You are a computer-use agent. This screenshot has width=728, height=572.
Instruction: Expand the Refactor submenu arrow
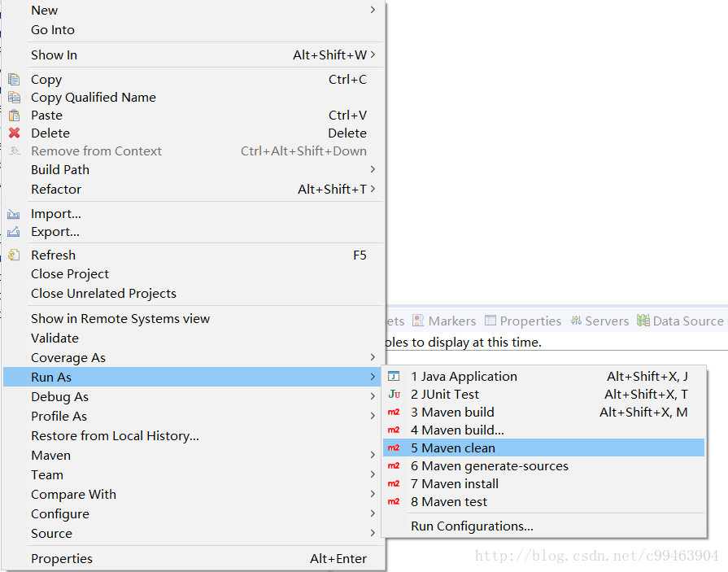click(373, 189)
